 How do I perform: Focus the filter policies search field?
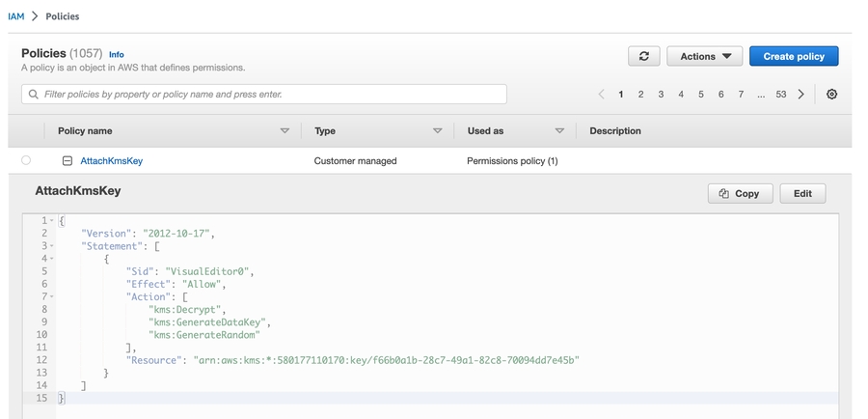pyautogui.click(x=270, y=95)
